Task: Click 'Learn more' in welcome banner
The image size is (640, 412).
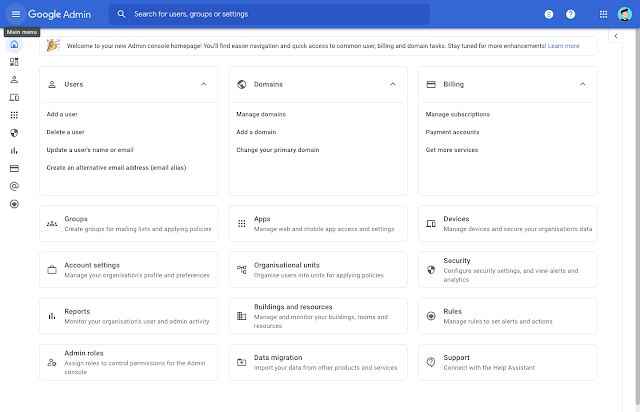Action: 563,46
